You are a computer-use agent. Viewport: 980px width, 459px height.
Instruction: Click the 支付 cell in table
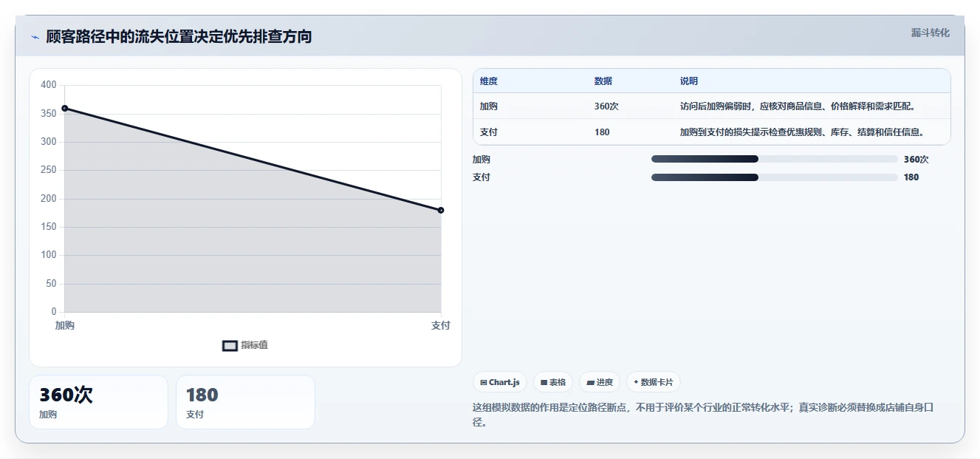(489, 132)
